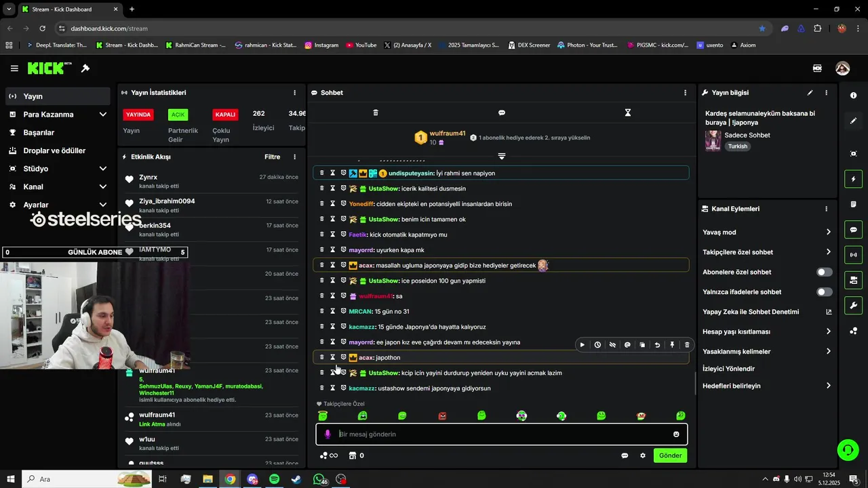
Task: Expand Para Kazanma sidebar section
Action: coord(103,115)
